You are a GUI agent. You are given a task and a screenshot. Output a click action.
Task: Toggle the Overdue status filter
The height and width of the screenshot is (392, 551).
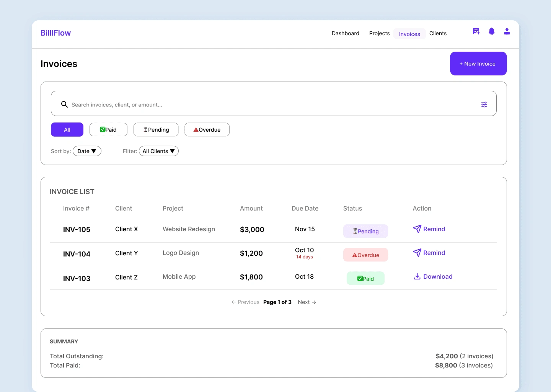(207, 129)
